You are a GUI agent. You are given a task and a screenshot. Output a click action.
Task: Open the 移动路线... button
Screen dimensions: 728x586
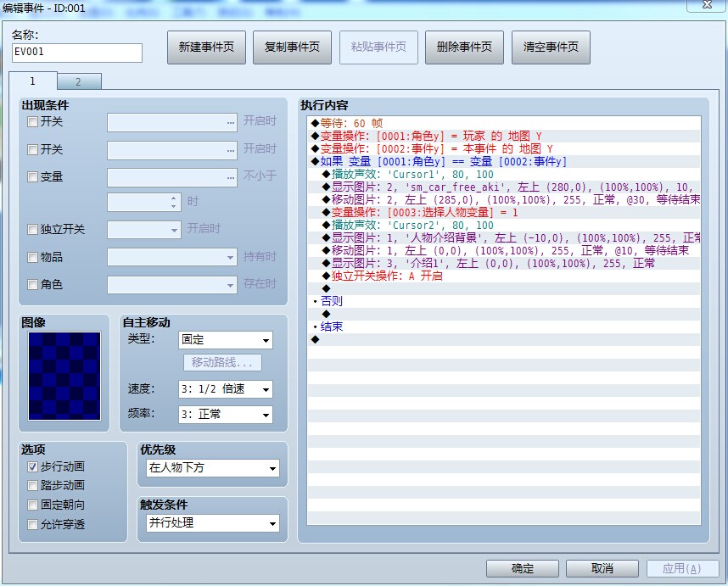(222, 362)
